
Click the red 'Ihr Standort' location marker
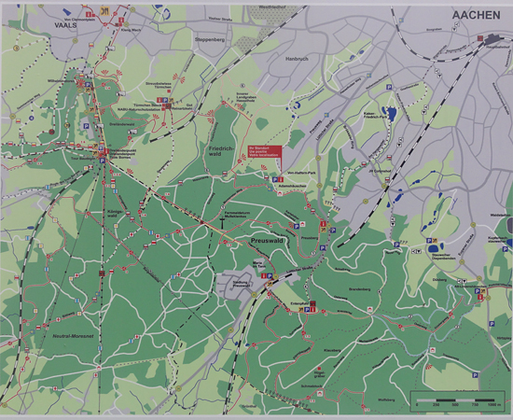[x=265, y=152]
